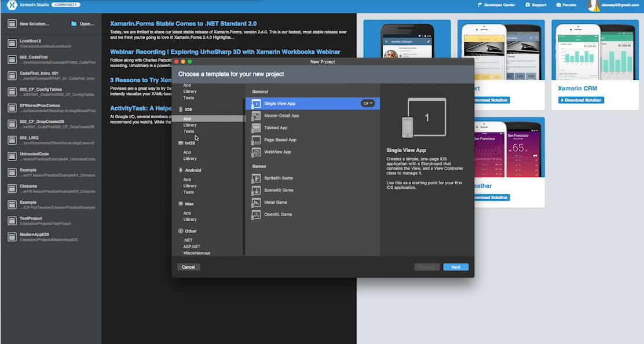Screen dimensions: 644x344
Task: Select ASP.NET under Other
Action: [x=192, y=247]
